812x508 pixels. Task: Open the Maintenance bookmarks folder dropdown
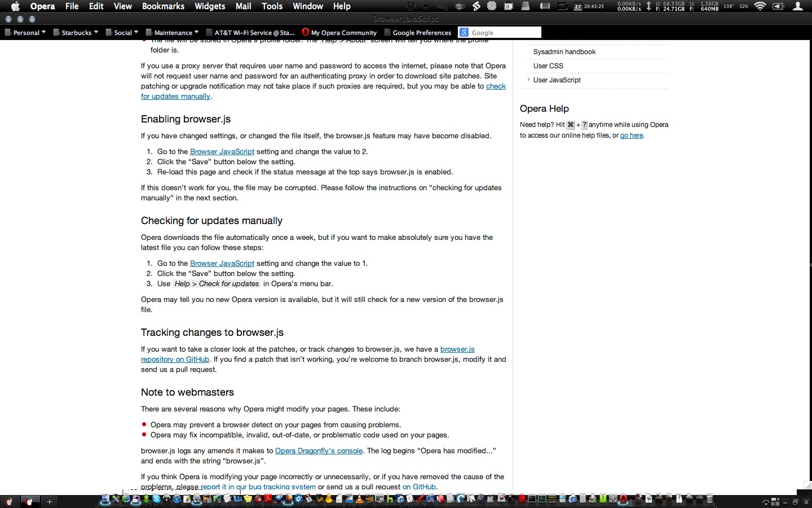coord(172,32)
